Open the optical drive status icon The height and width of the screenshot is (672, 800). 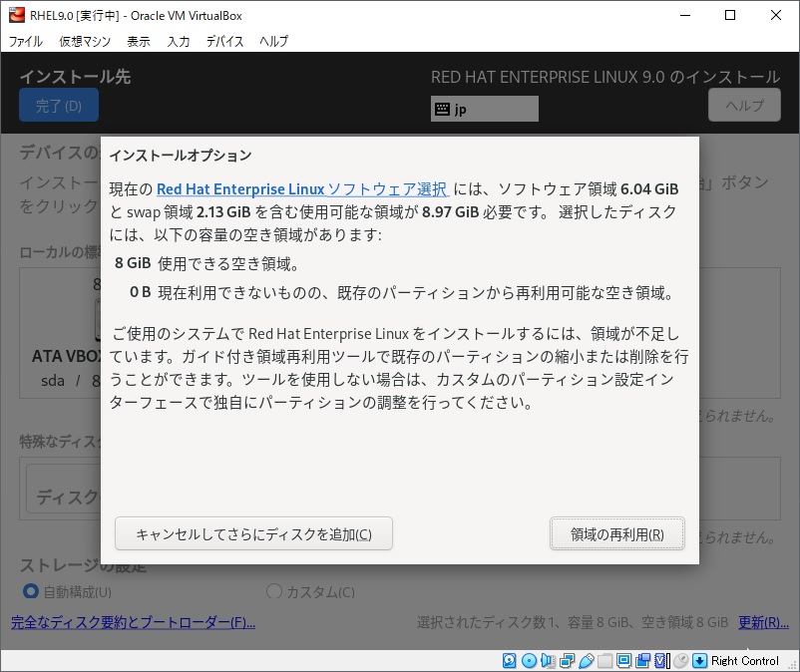[x=529, y=661]
